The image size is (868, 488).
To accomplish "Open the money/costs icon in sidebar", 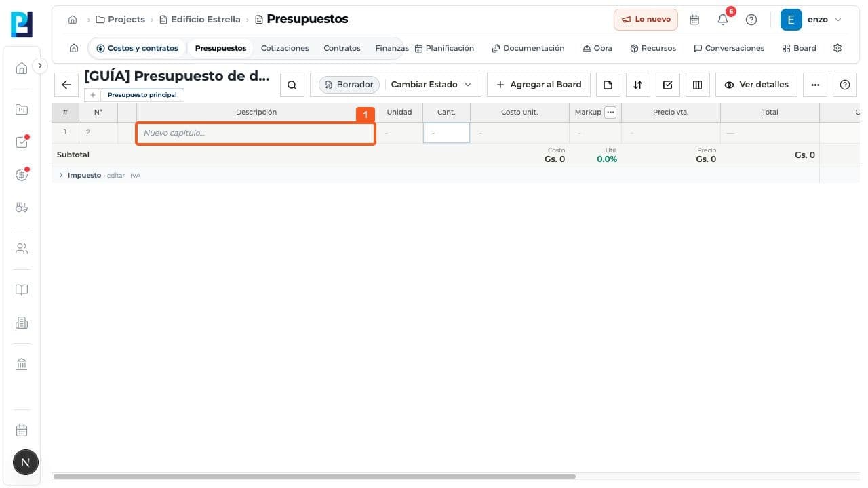I will click(22, 175).
